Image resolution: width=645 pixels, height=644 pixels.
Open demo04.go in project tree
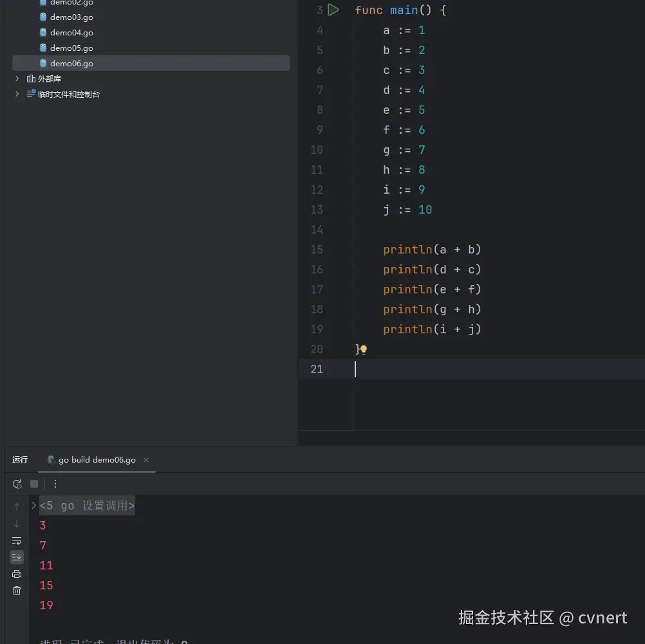point(71,32)
